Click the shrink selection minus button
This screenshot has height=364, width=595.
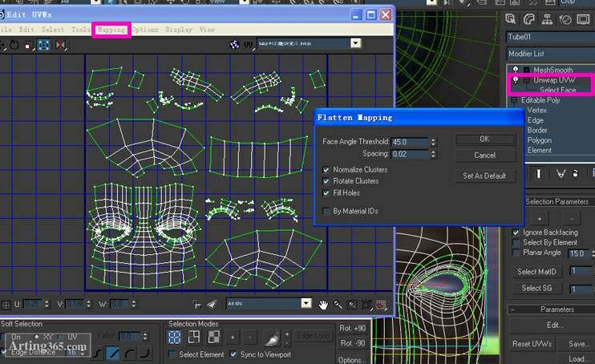point(249,337)
